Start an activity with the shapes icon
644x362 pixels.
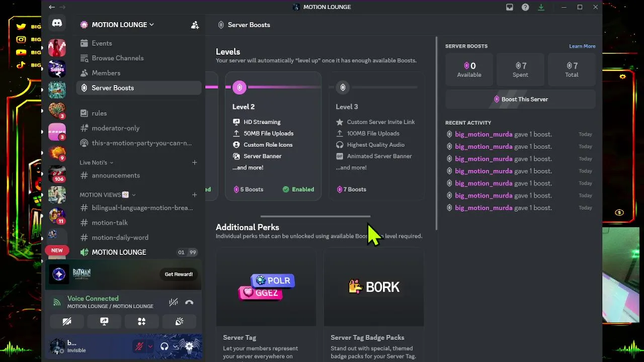[x=142, y=321]
